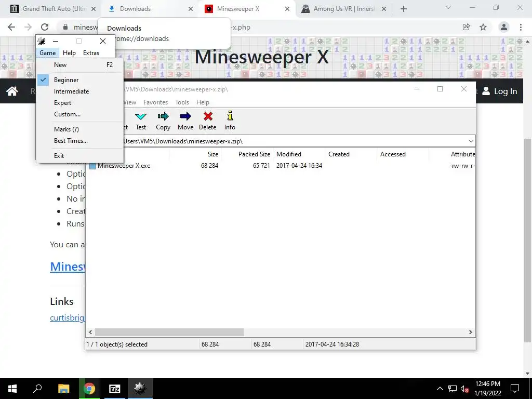Screen dimensions: 532x399
Task: Open the Game menu in Minesweeper X
Action: point(47,53)
